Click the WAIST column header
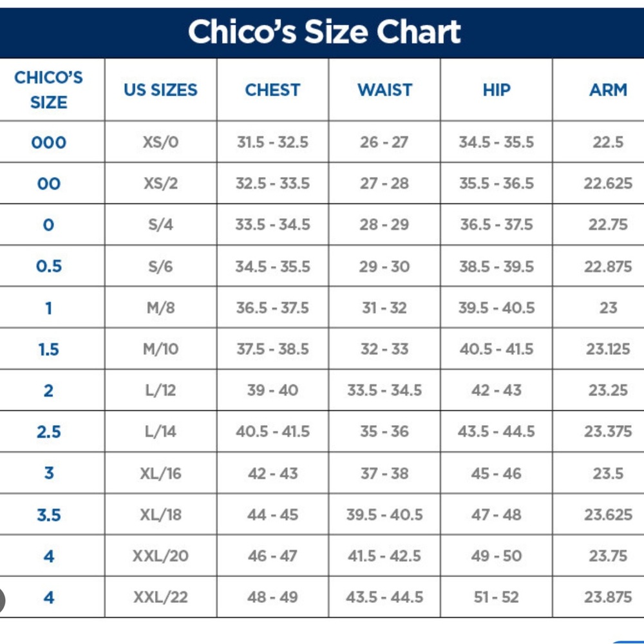 click(385, 90)
